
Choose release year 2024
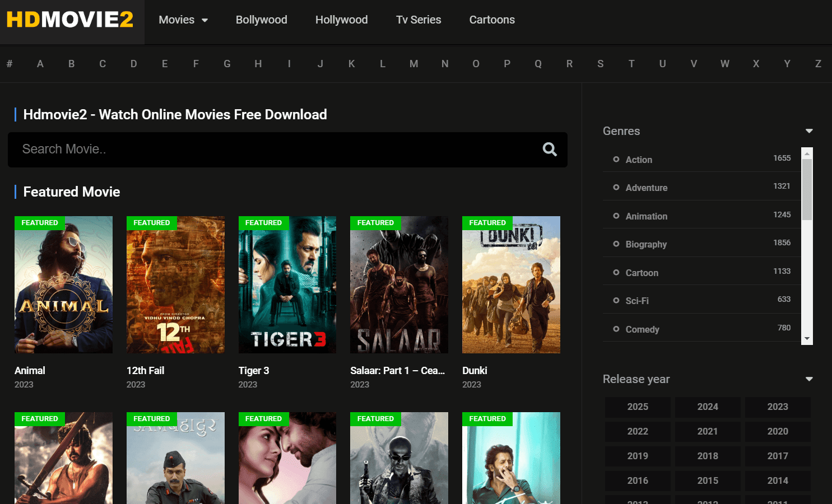(708, 407)
